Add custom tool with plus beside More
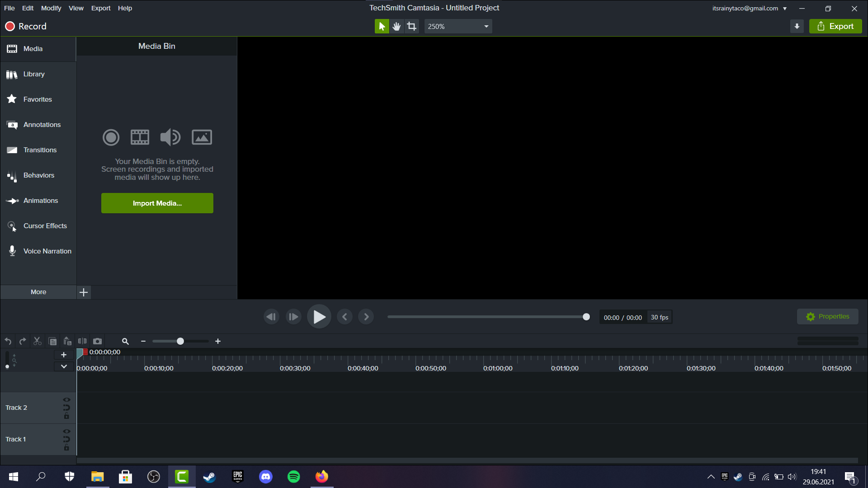 click(84, 292)
